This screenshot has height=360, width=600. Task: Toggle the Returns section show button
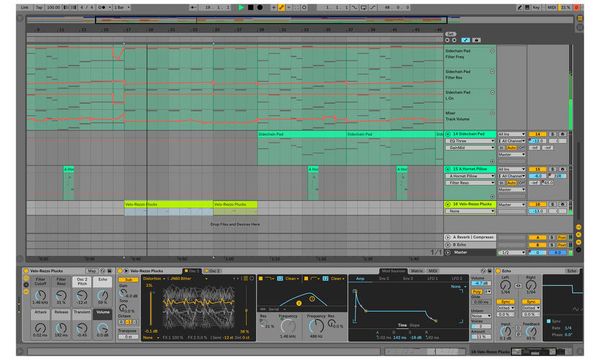coord(579,235)
